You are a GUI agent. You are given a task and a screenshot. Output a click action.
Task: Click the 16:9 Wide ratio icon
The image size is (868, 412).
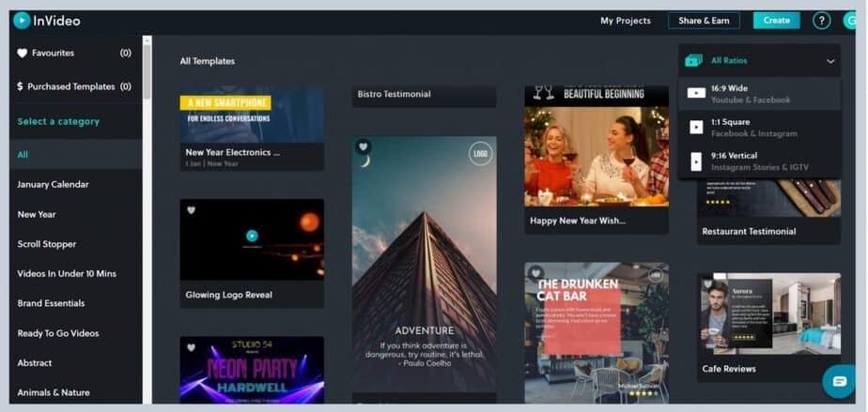(x=696, y=93)
